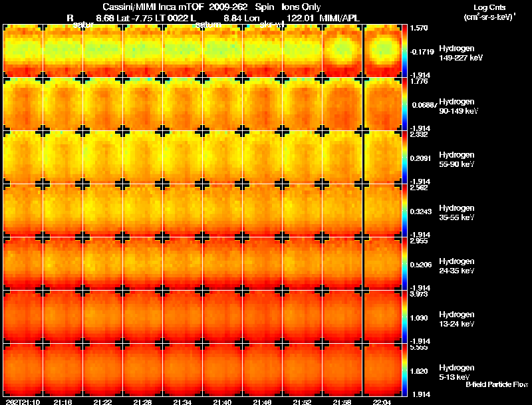Viewport: 532px width, 405px height.
Task: Click the 'B-field Particle Flow' caption
Action: click(x=497, y=384)
